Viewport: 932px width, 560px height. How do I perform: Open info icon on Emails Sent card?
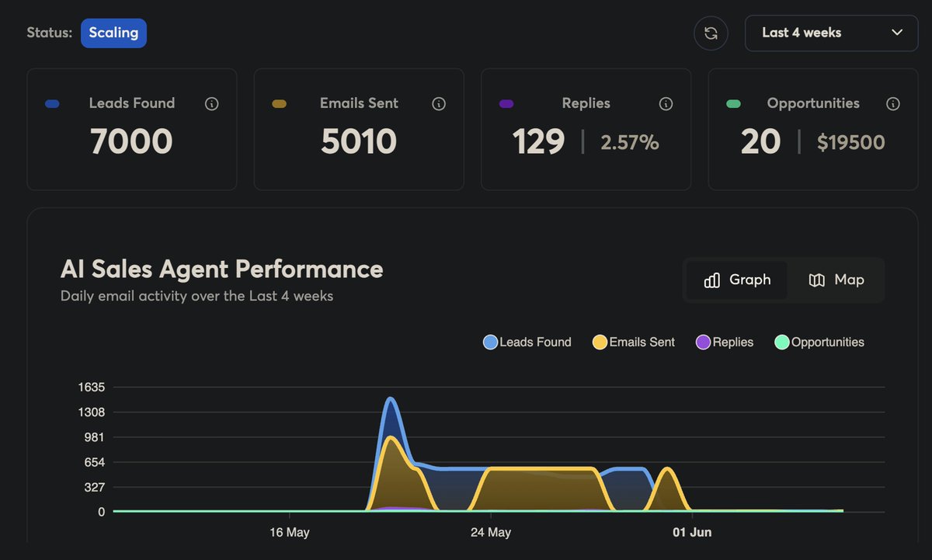pyautogui.click(x=439, y=104)
